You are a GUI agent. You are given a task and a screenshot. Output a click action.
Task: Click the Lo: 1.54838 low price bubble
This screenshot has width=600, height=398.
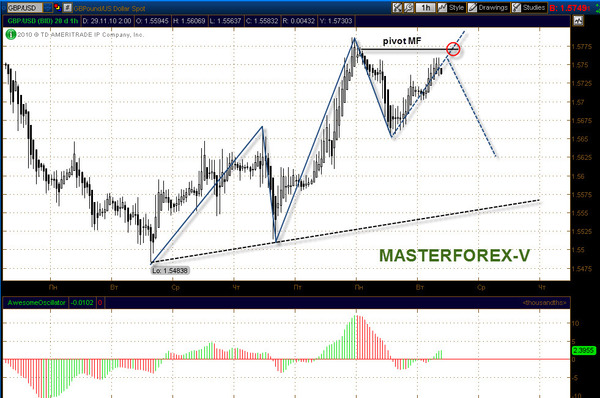coord(170,271)
